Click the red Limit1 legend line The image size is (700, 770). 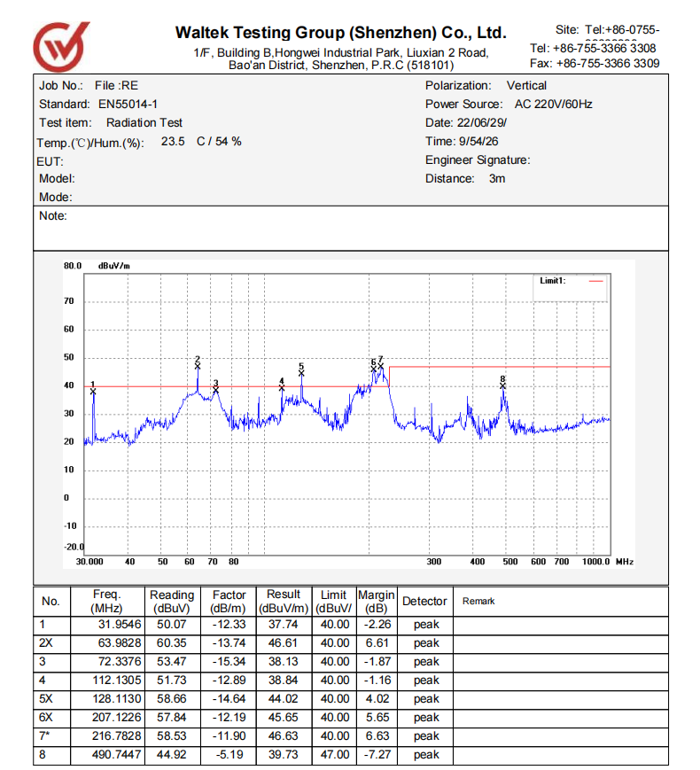pos(595,281)
